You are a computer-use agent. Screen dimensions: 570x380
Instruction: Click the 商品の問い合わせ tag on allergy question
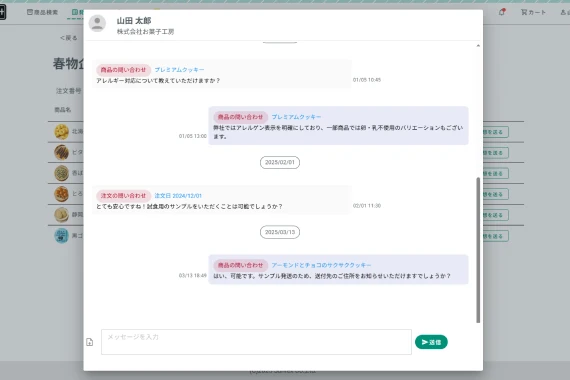(123, 70)
